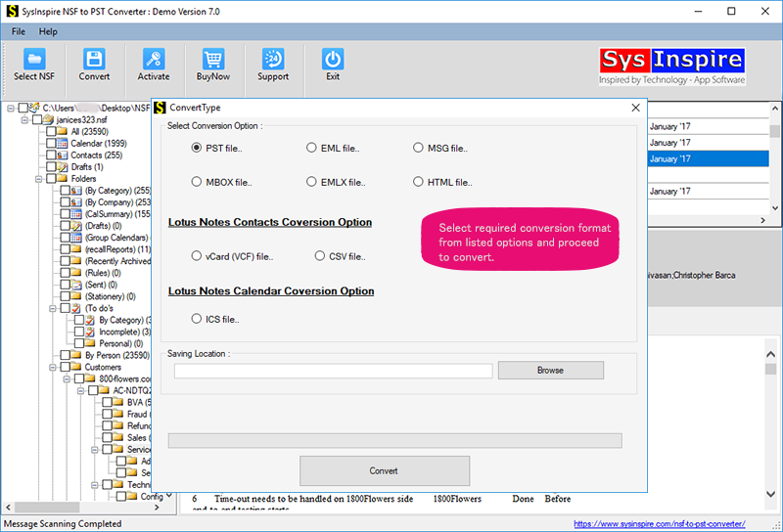Collapse the Customers tree node
Image resolution: width=783 pixels, height=532 pixels.
point(53,368)
